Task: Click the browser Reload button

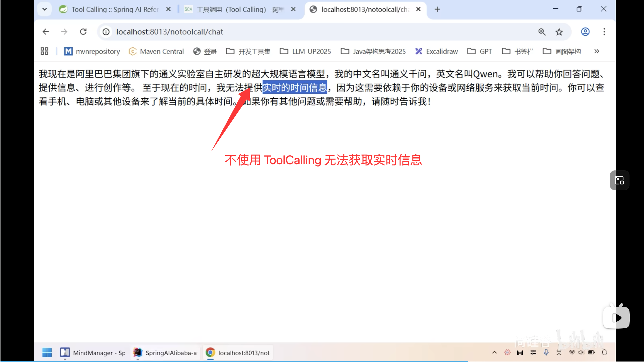Action: 83,31
